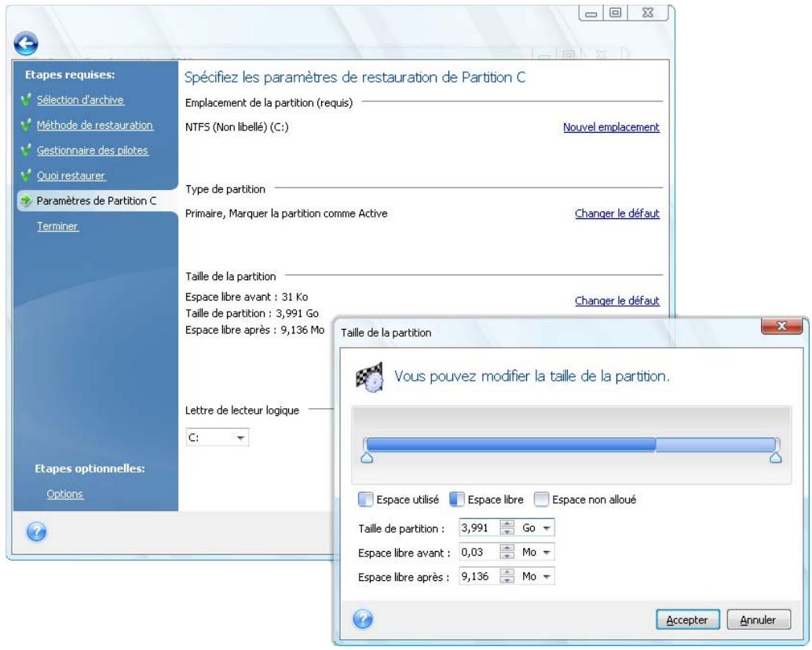Open the Quoi restaurer step
This screenshot has width=812, height=650.
[71, 176]
